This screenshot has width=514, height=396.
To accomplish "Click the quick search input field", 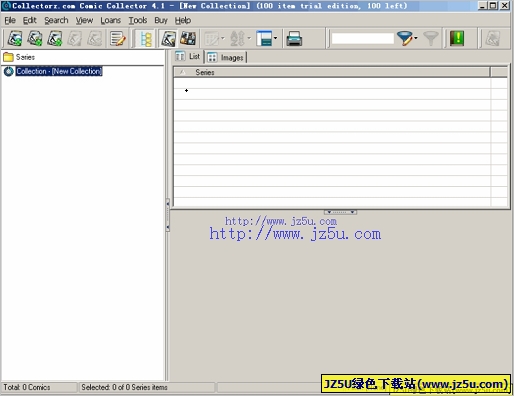I will coord(363,39).
